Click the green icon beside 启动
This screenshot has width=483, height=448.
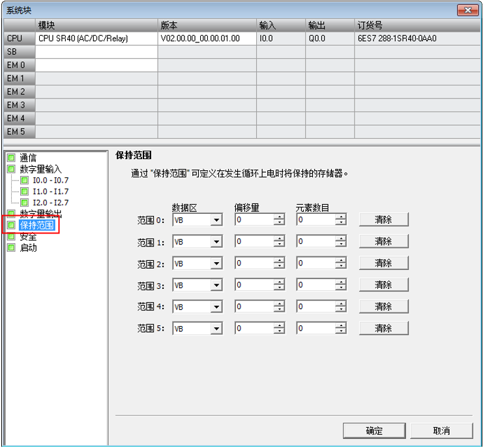pyautogui.click(x=11, y=248)
